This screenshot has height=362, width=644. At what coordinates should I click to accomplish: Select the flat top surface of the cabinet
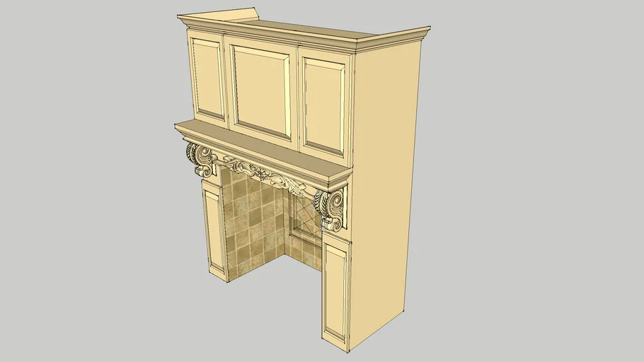[297, 27]
